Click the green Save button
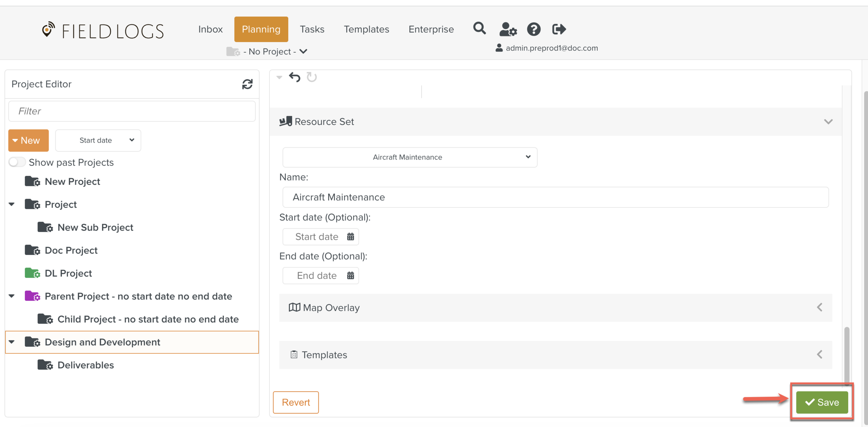The image size is (868, 427). tap(822, 402)
